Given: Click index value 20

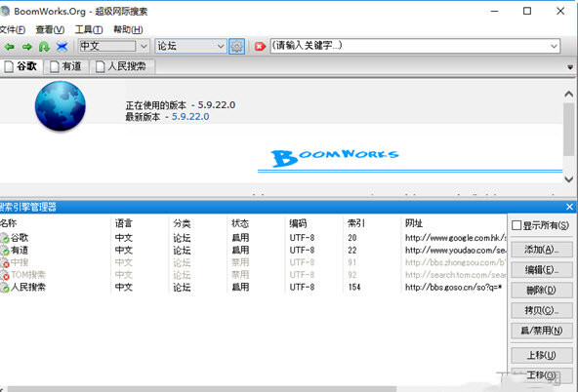Looking at the screenshot, I should click(352, 238).
